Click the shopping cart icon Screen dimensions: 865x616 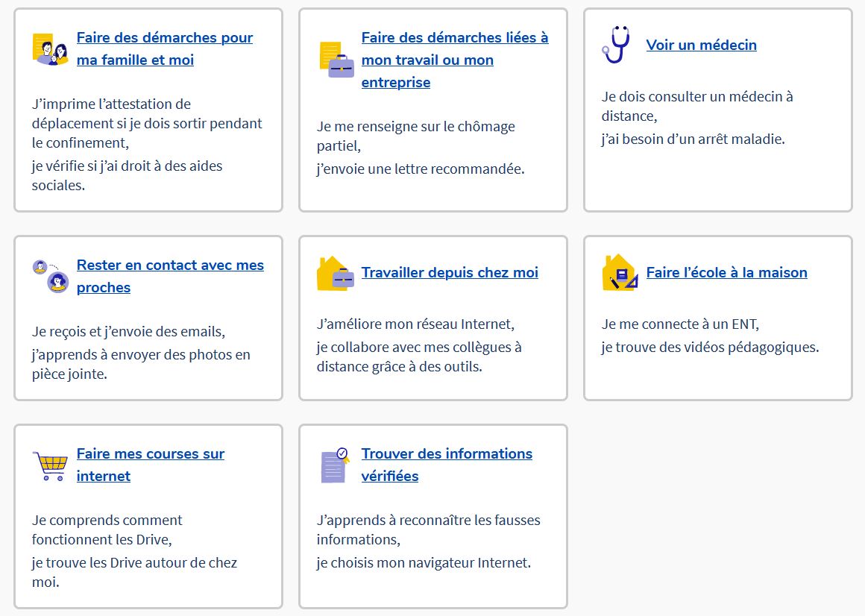click(50, 465)
